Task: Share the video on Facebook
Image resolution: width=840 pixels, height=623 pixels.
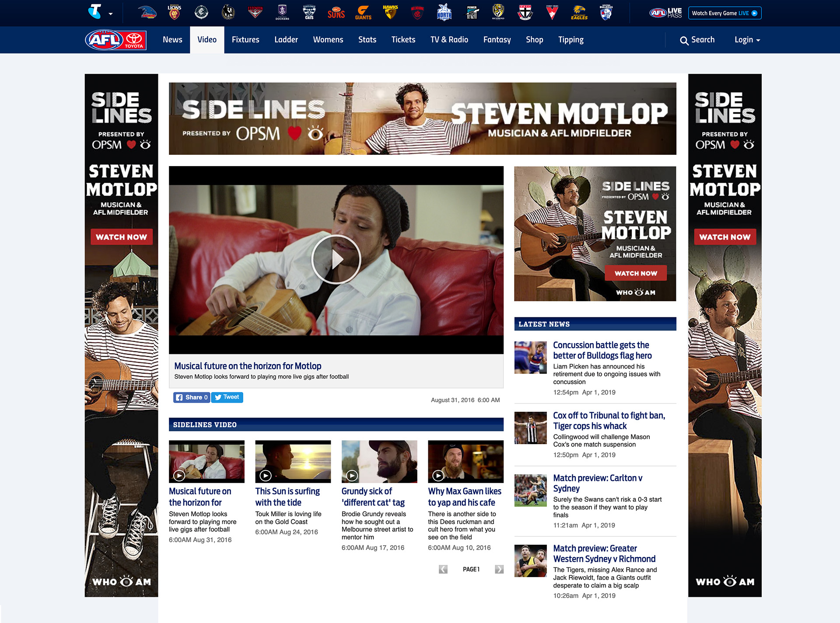Action: [x=192, y=397]
